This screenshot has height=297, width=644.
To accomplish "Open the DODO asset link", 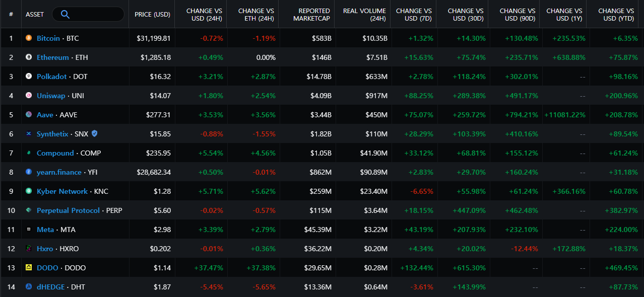I will coord(47,268).
